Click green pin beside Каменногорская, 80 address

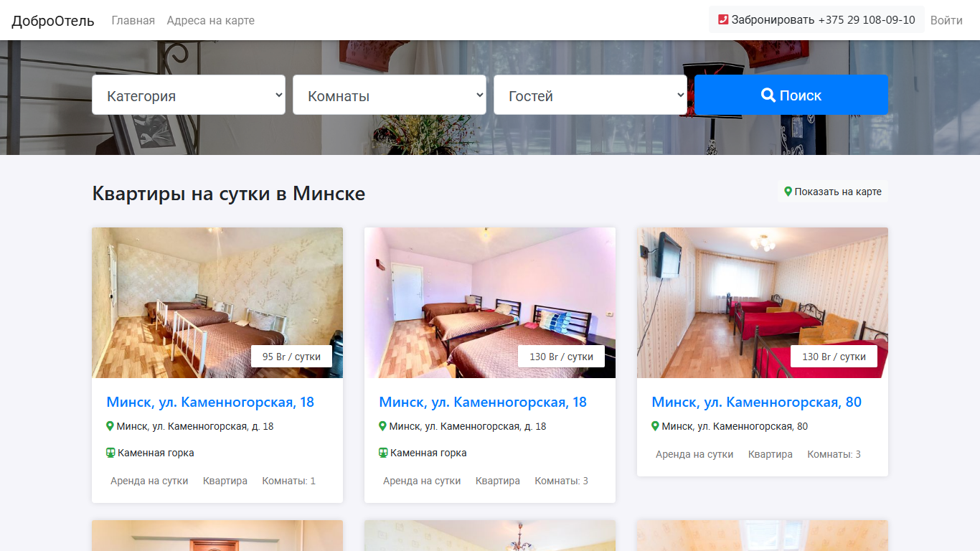click(655, 426)
